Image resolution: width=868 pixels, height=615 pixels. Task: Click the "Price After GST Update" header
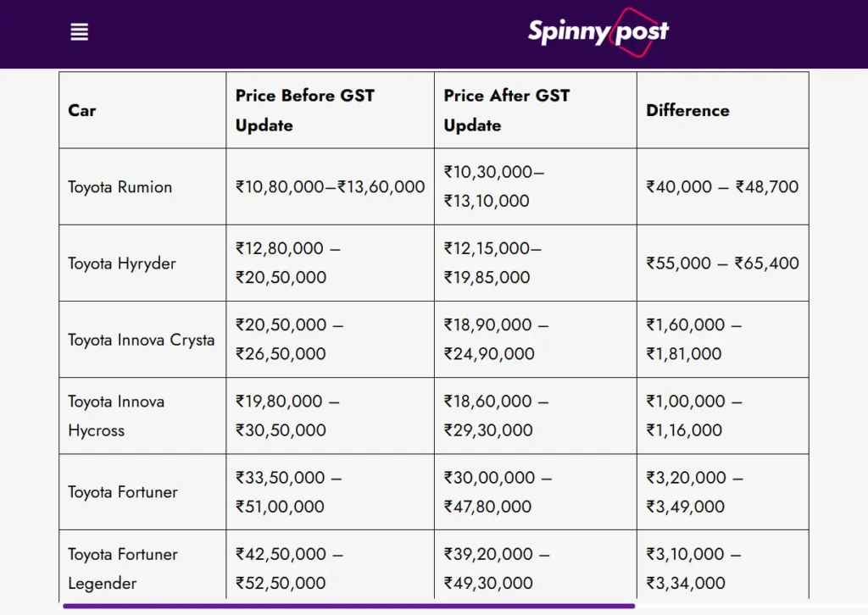point(506,111)
